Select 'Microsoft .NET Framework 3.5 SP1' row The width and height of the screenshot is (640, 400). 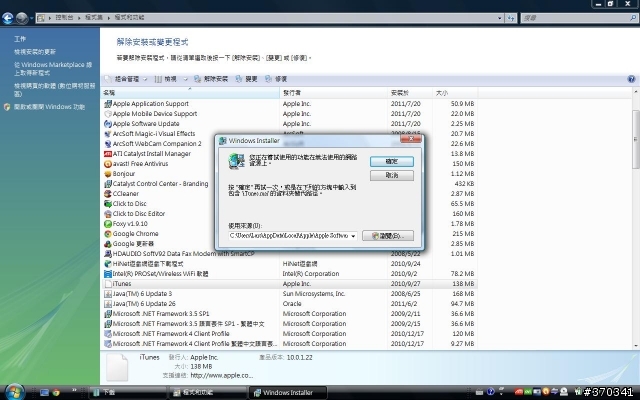pyautogui.click(x=289, y=314)
